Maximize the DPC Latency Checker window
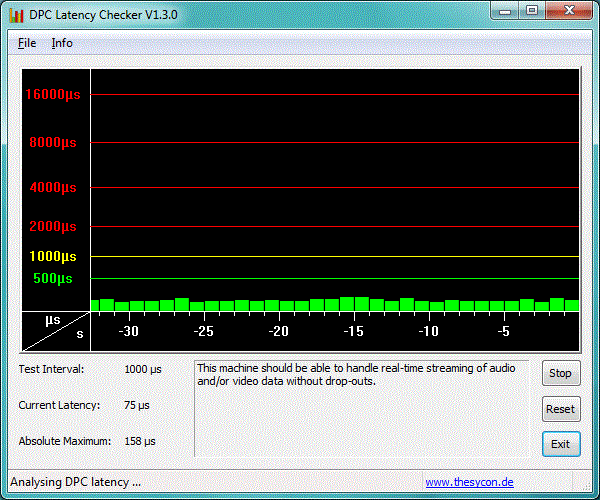The image size is (600, 500). coord(532,11)
